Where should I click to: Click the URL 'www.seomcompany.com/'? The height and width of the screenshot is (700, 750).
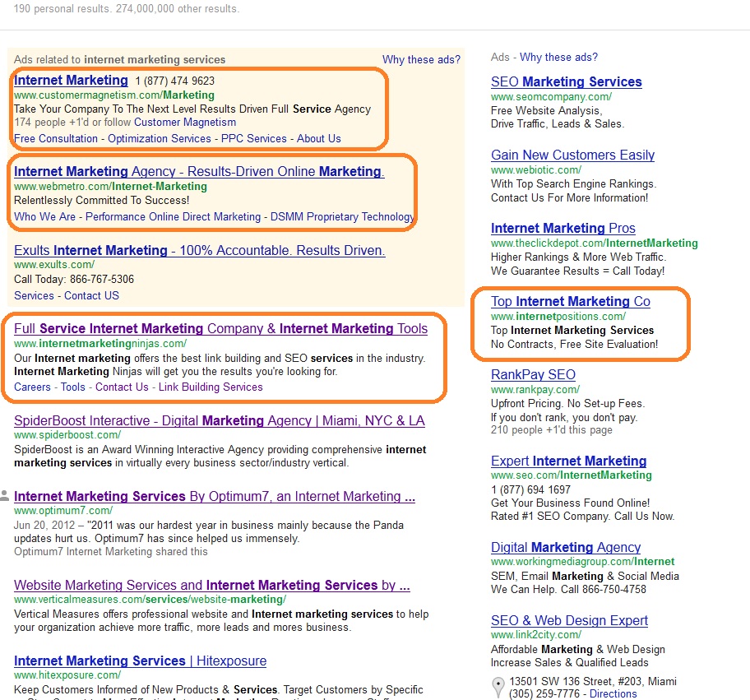point(552,96)
